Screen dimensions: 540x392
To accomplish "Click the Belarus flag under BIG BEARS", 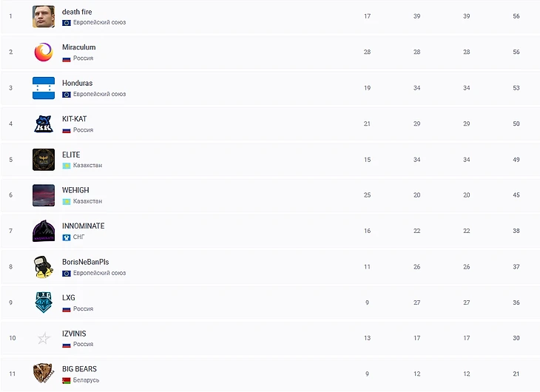I will click(x=67, y=380).
